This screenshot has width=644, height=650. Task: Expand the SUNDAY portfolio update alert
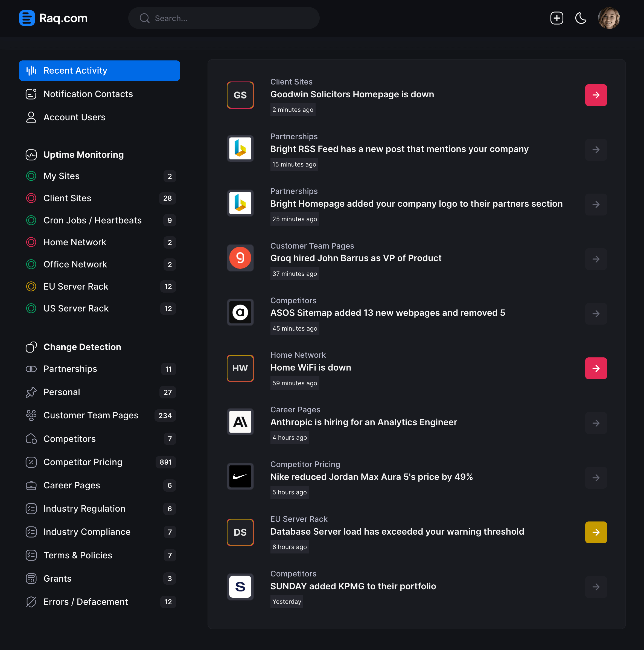point(596,587)
